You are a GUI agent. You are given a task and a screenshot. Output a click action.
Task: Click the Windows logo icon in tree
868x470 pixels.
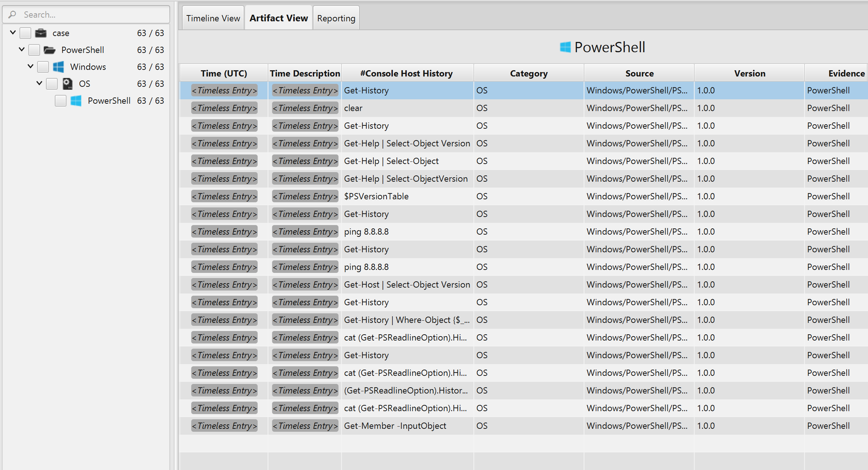(58, 67)
